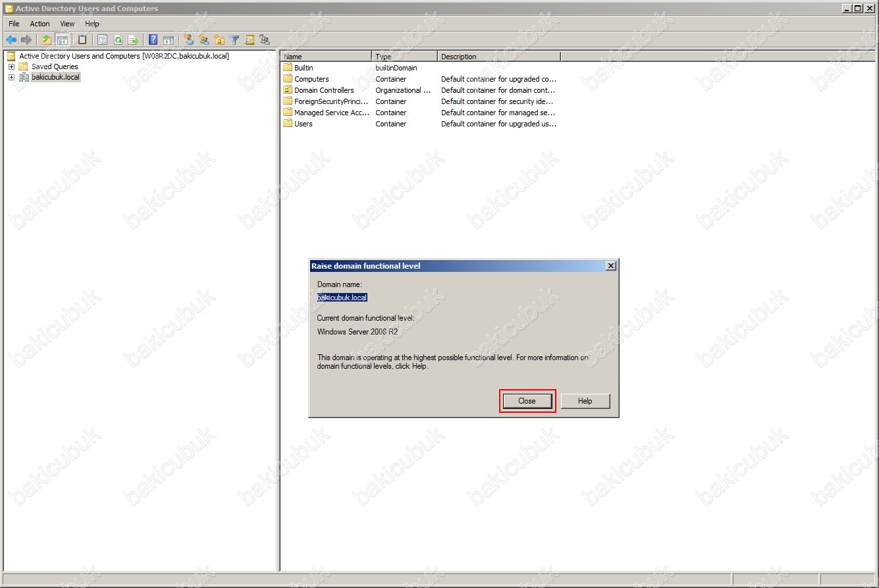This screenshot has width=879, height=588.
Task: Click the 'Windows Server 2008 R2' functional level text
Action: [358, 332]
